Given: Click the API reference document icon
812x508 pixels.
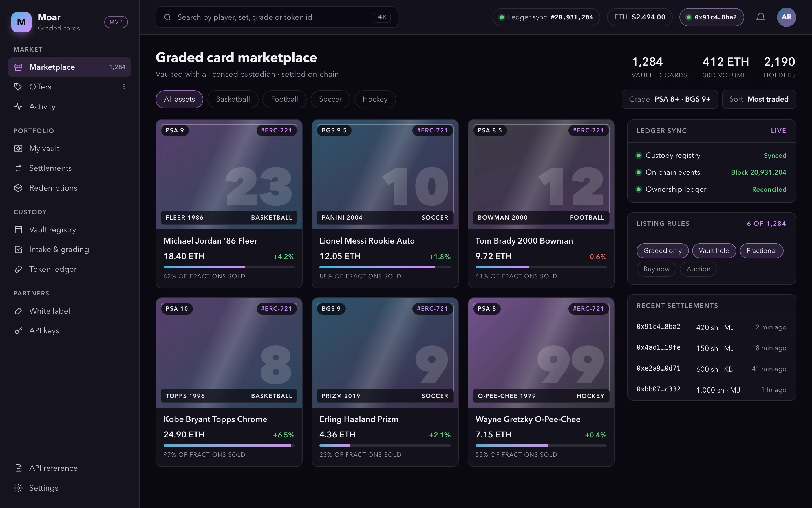Looking at the screenshot, I should click(x=18, y=468).
